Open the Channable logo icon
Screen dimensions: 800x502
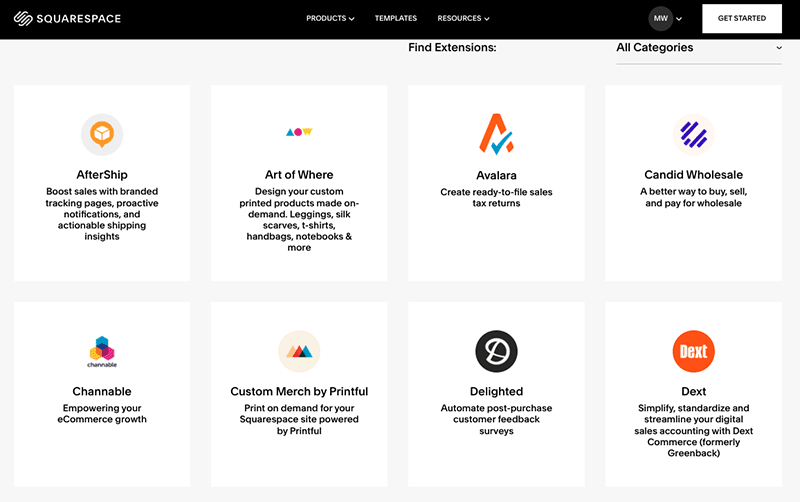[102, 352]
